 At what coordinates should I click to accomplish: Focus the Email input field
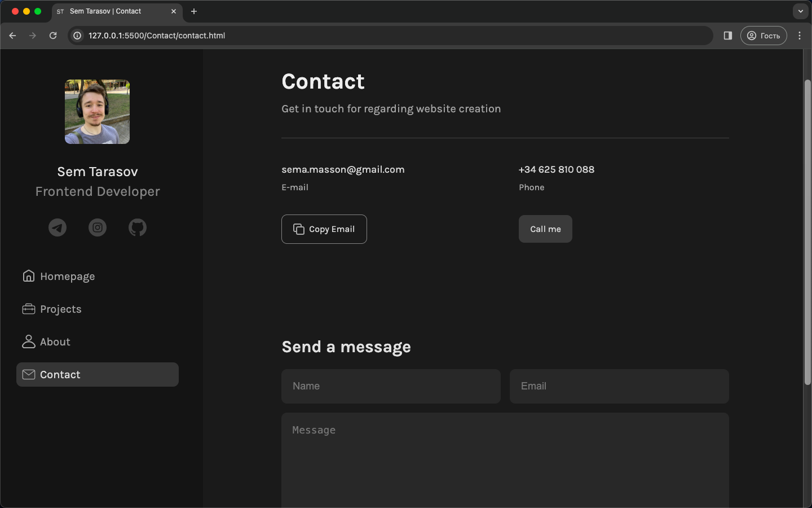(x=619, y=386)
